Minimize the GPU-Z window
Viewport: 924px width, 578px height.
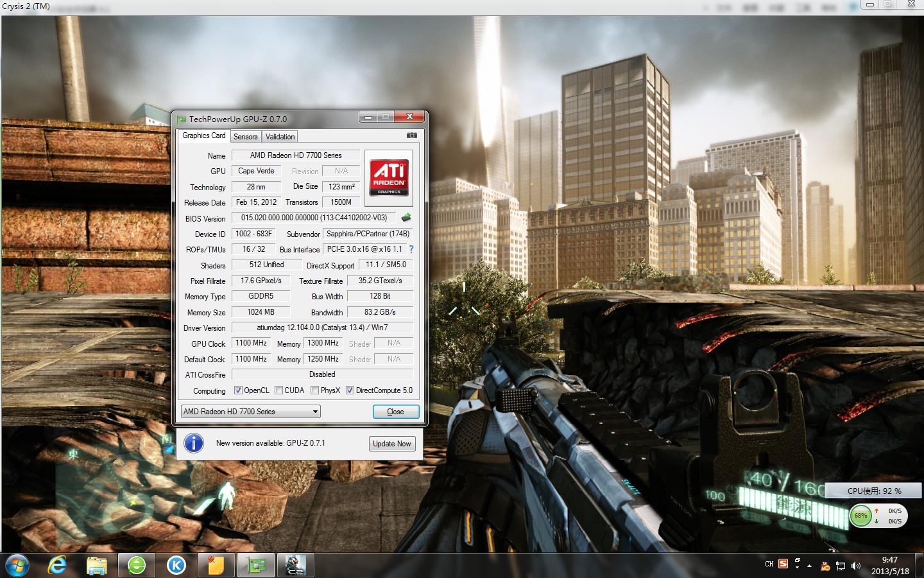click(368, 117)
